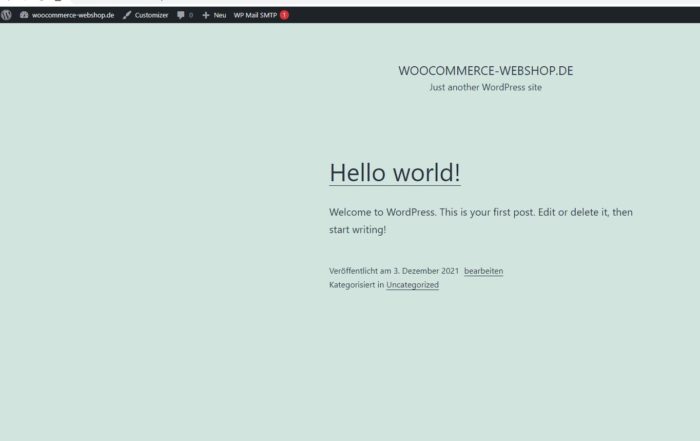Open the comments bubble in admin bar
This screenshot has width=700, height=441.
pos(185,15)
